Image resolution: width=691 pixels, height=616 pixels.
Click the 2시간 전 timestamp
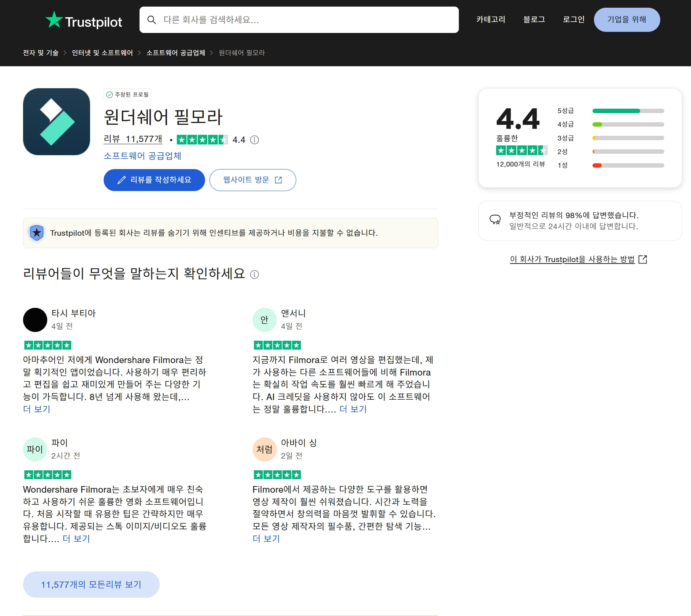tap(66, 456)
